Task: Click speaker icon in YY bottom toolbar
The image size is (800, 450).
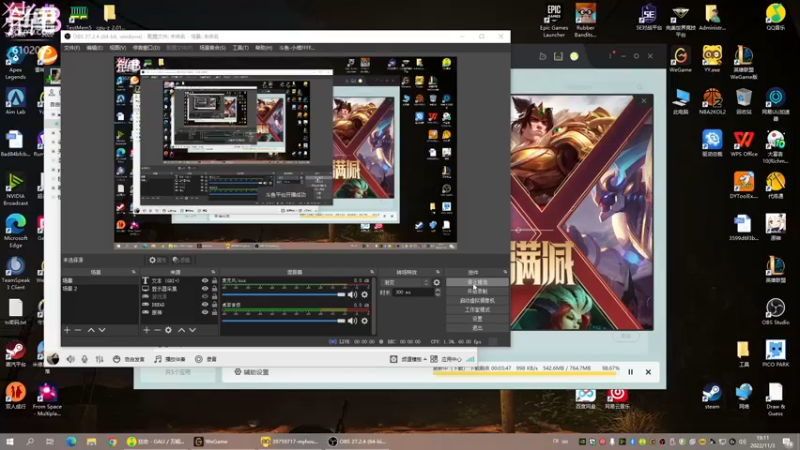Action: point(70,359)
